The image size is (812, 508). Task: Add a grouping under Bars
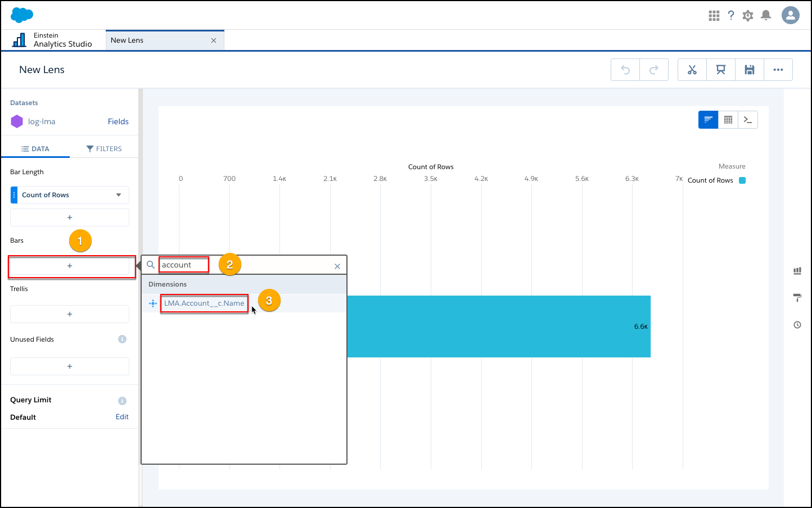70,266
